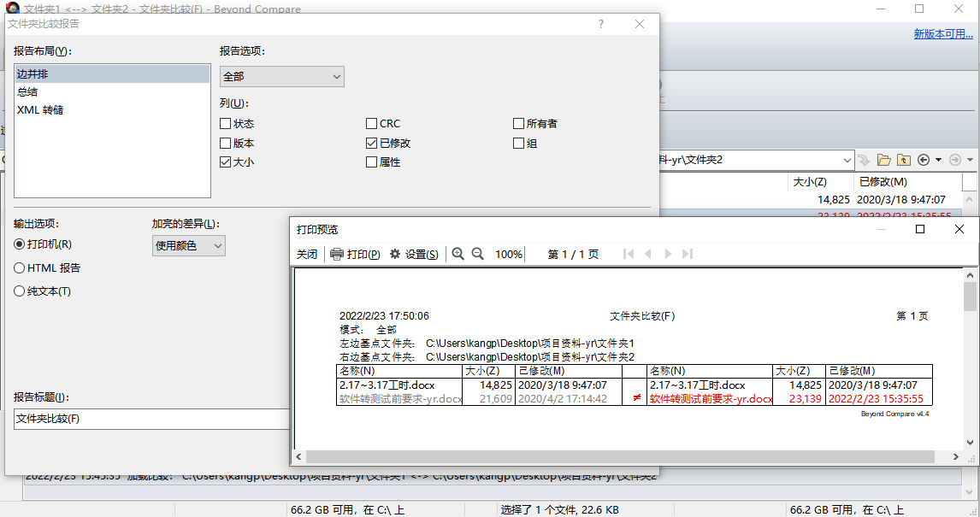Viewport: 980px width, 517px height.
Task: Select the HTML 报告 output option
Action: 20,267
